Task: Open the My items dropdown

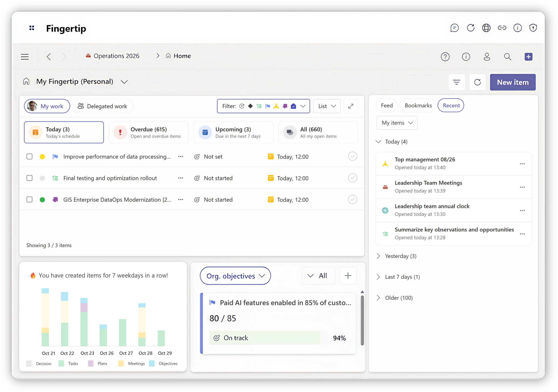Action: [x=397, y=123]
